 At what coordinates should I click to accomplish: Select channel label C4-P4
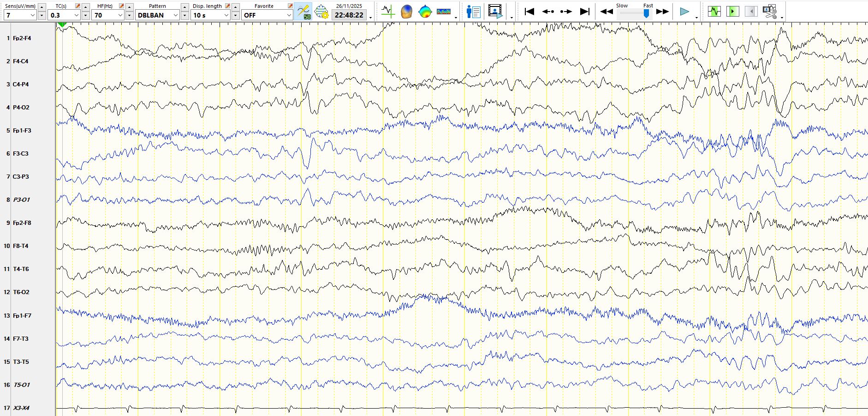[x=21, y=84]
